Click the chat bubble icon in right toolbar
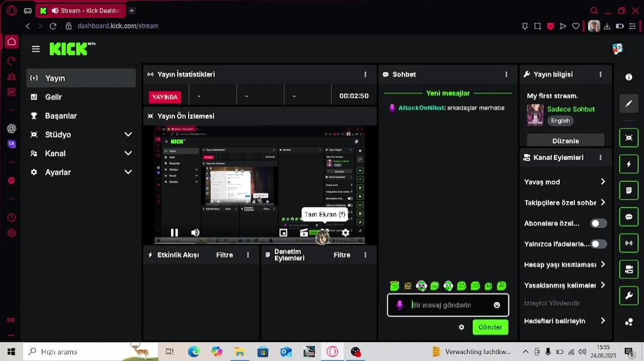Viewport: 644px width, 361px height. point(629,217)
